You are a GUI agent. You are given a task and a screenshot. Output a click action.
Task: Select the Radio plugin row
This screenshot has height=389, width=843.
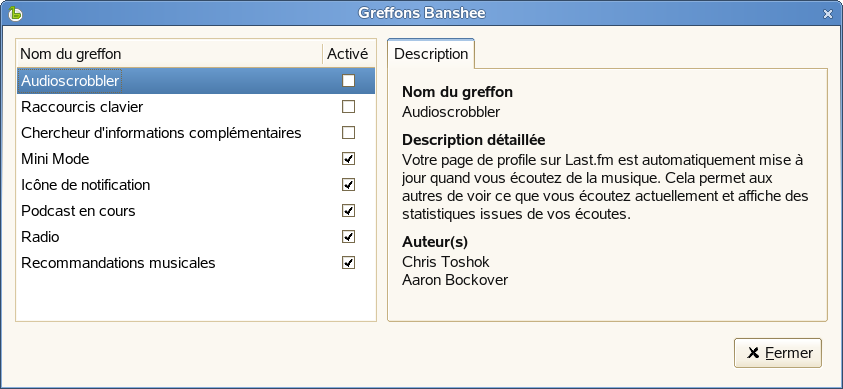(x=196, y=236)
